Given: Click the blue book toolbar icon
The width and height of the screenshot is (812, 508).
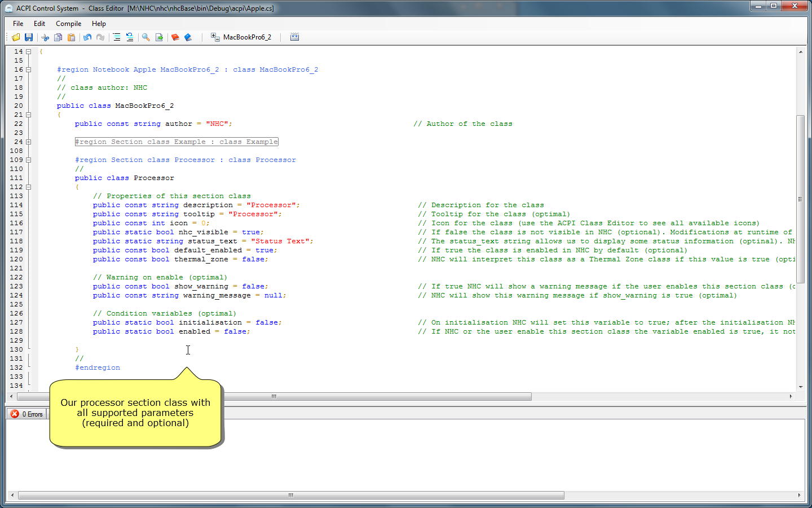Looking at the screenshot, I should click(188, 37).
